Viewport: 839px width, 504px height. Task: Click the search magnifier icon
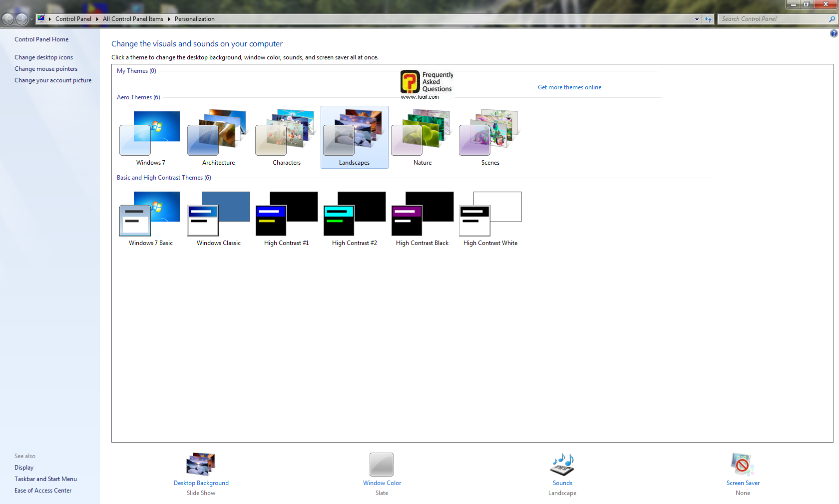[832, 19]
